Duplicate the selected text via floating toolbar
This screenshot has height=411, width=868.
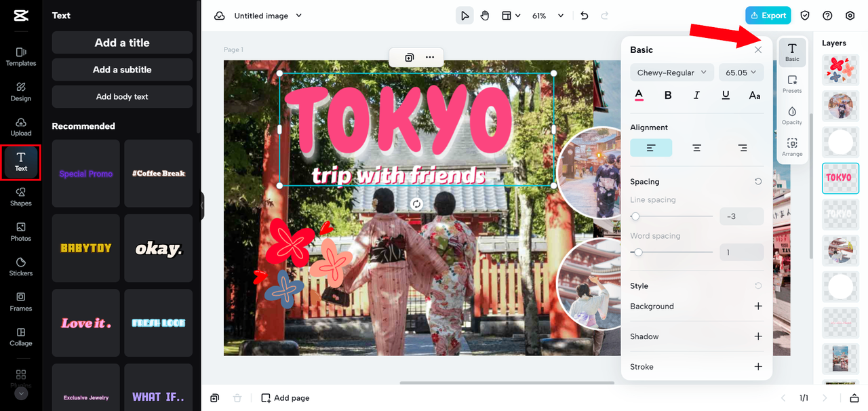(x=409, y=58)
